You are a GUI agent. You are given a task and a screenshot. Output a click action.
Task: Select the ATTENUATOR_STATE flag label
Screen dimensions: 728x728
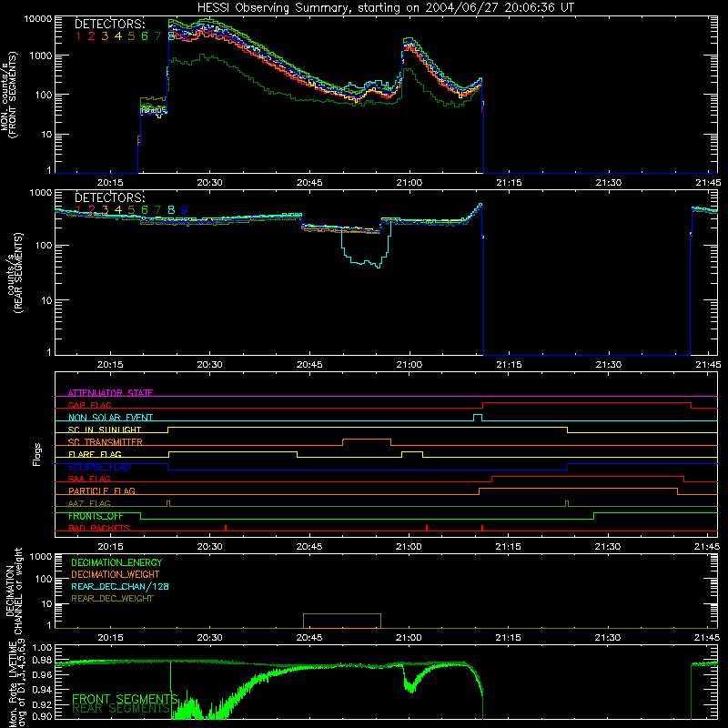point(110,393)
